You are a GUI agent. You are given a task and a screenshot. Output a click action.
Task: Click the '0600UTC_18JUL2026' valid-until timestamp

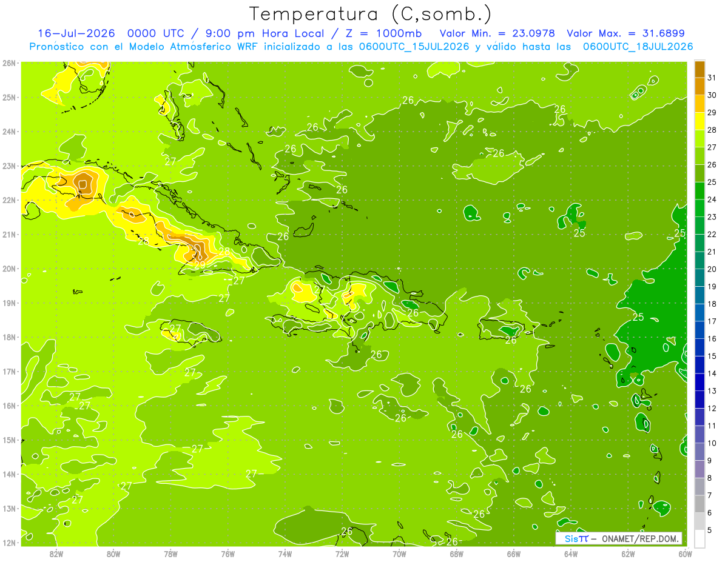tap(638, 47)
